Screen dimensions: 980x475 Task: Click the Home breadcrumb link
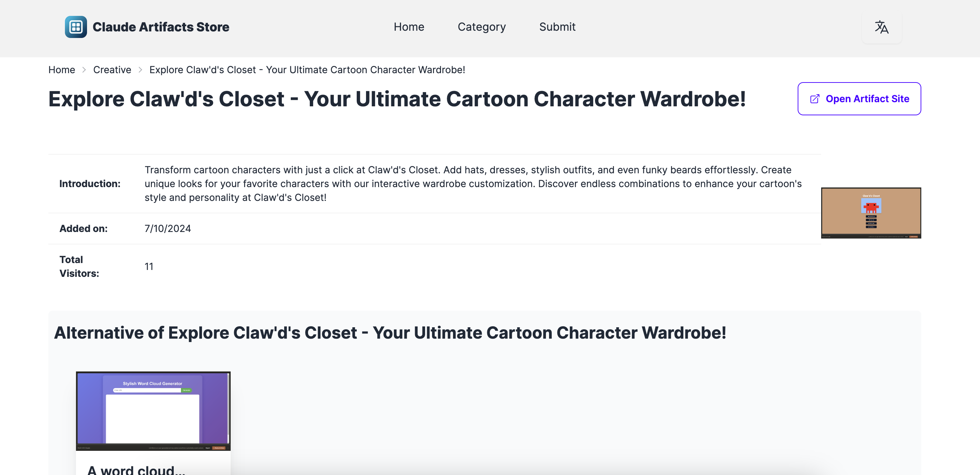tap(61, 70)
